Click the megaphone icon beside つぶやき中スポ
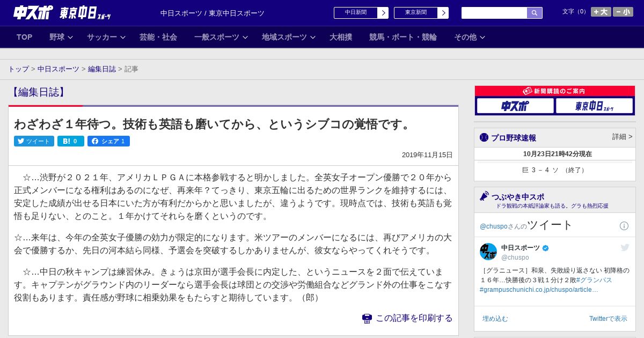Image resolution: width=644 pixels, height=338 pixels. coord(484,196)
